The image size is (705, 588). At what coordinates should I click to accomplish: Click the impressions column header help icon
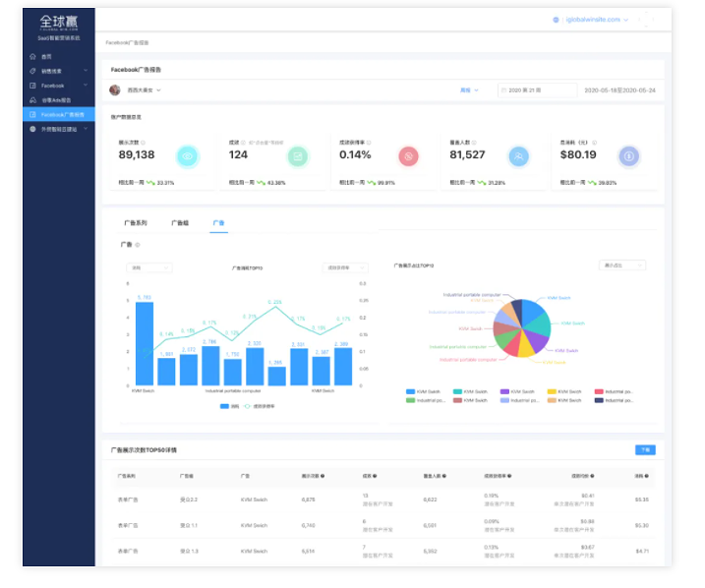tap(323, 476)
